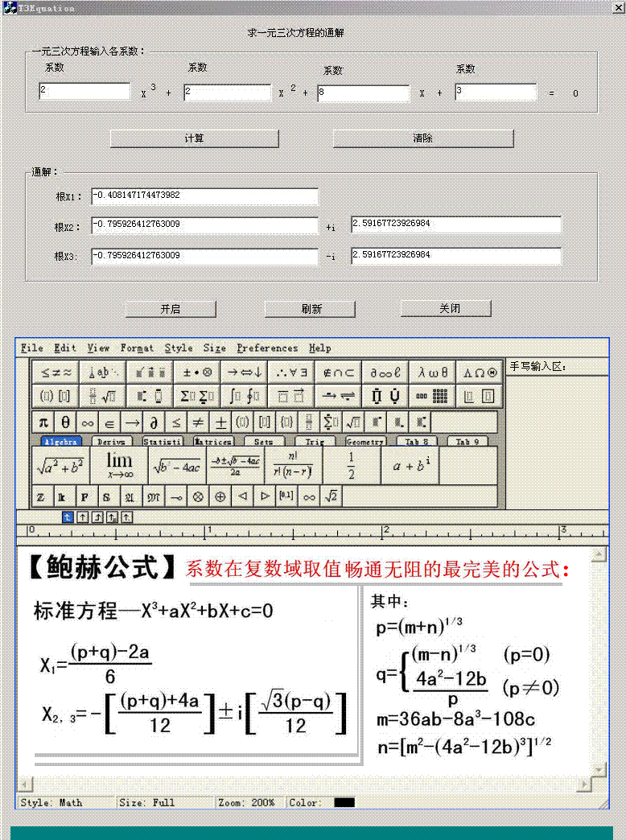The height and width of the screenshot is (840, 626).
Task: Open the fence templates palette
Action: pos(56,397)
